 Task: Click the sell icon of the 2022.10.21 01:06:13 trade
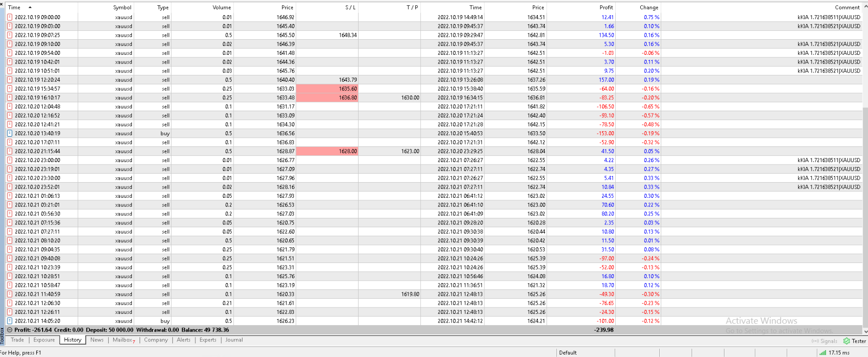point(9,196)
